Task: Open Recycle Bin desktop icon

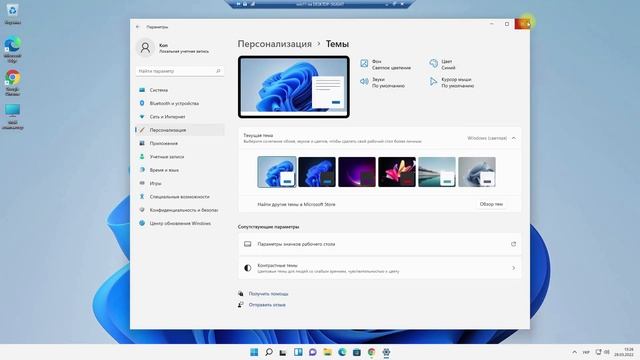Action: pyautogui.click(x=12, y=14)
